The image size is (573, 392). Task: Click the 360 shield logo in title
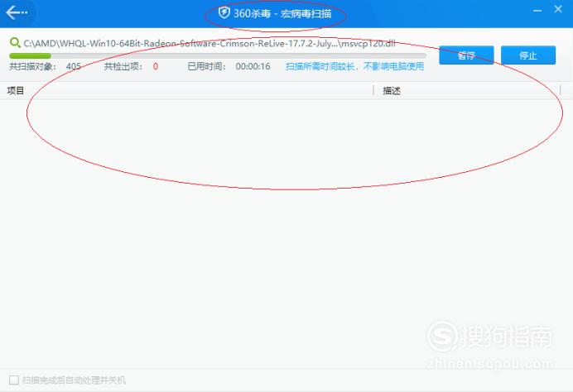click(224, 13)
